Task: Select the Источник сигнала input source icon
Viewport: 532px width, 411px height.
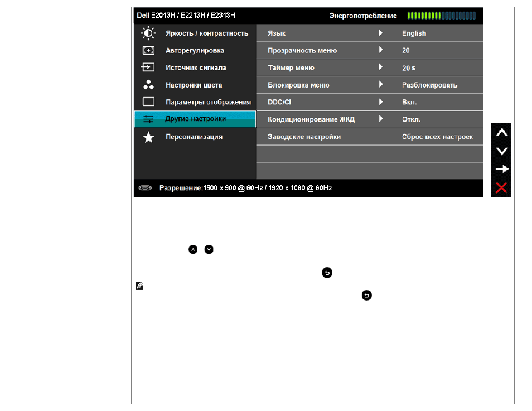Action: click(x=148, y=67)
